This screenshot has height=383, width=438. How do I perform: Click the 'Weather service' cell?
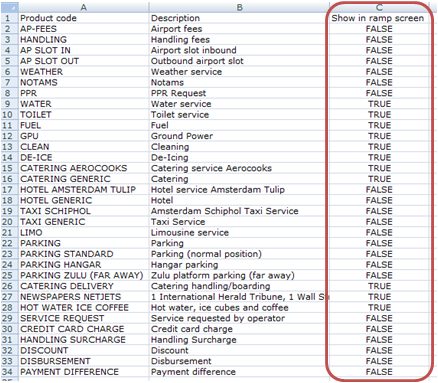tap(239, 72)
